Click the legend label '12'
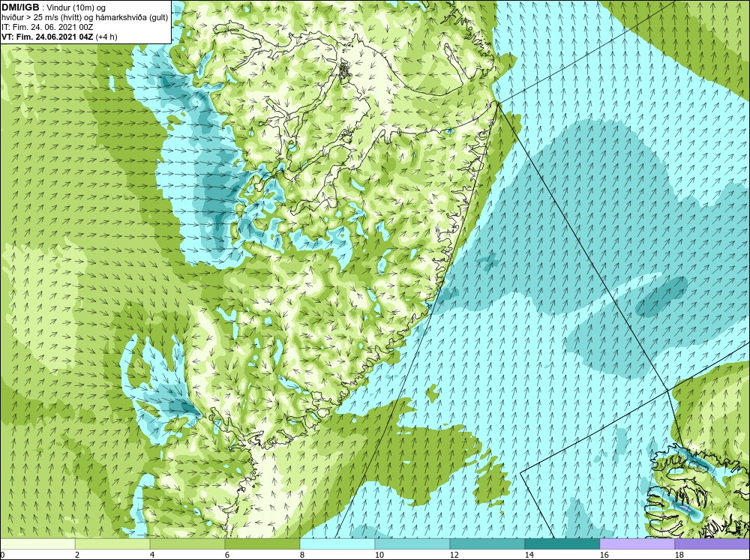 454,555
